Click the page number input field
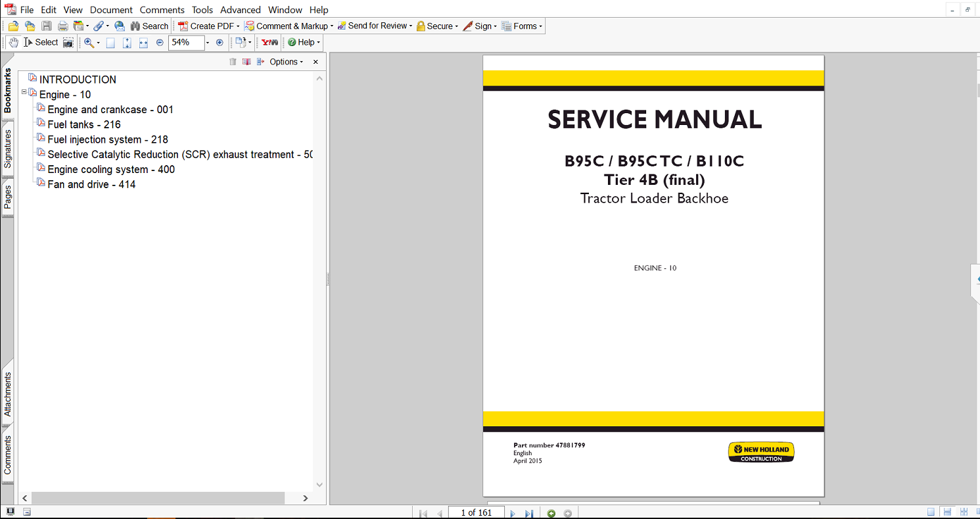The width and height of the screenshot is (980, 519). click(476, 512)
